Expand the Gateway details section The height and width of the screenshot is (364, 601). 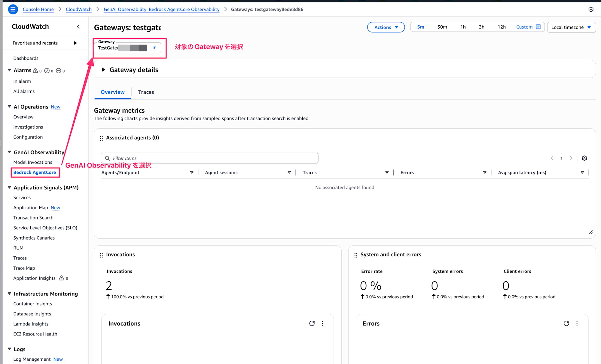103,70
